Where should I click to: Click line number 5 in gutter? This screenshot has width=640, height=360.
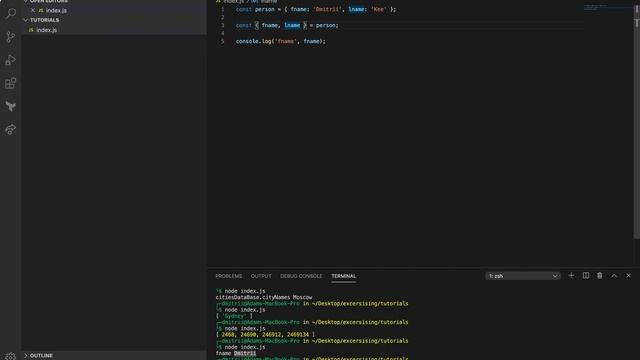click(x=222, y=41)
